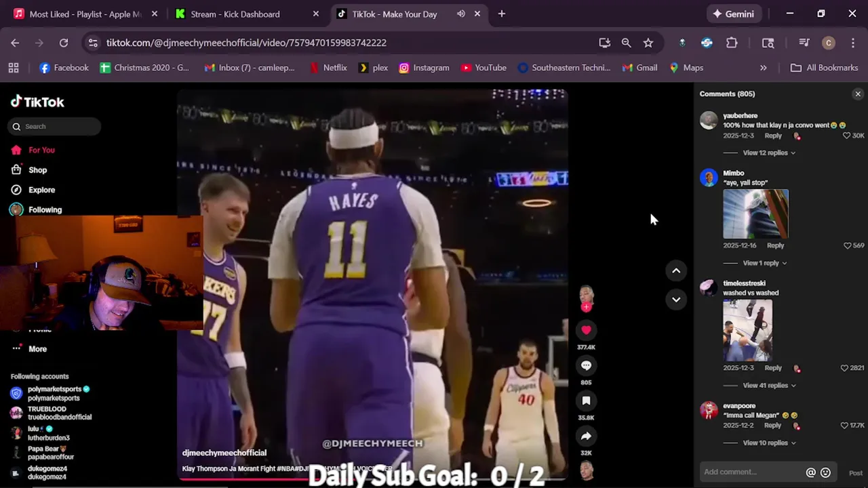The width and height of the screenshot is (868, 488).
Task: Go to previous video up arrow
Action: 676,270
